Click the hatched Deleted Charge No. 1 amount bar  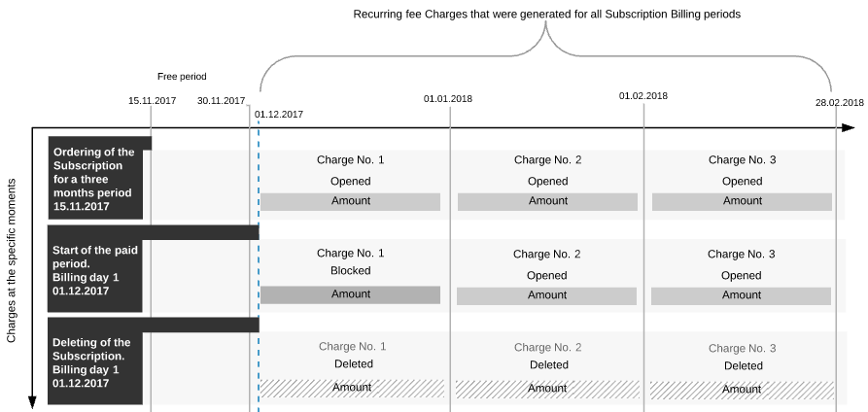point(352,389)
